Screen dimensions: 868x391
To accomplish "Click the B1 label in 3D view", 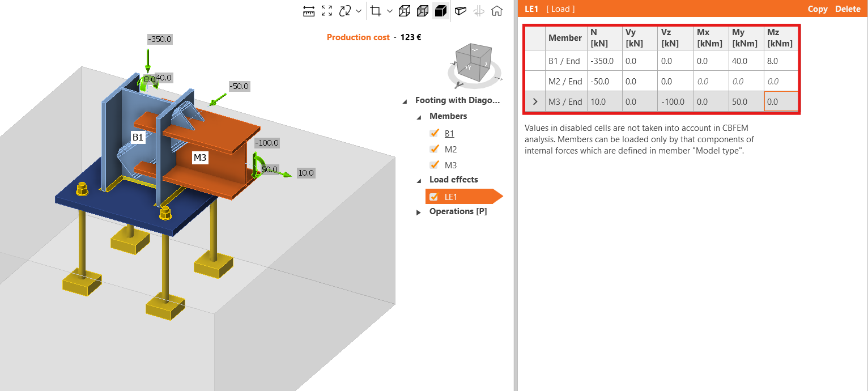I will [138, 137].
